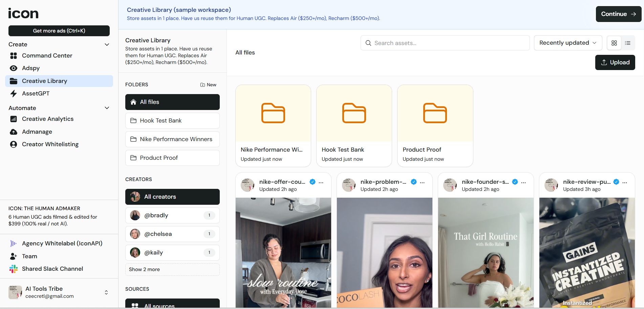Select All files folder filter

pos(172,102)
